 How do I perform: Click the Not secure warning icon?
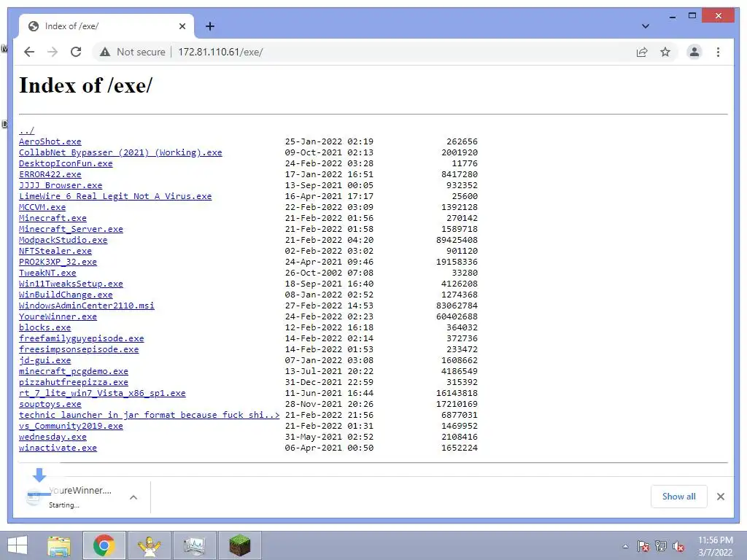click(105, 52)
